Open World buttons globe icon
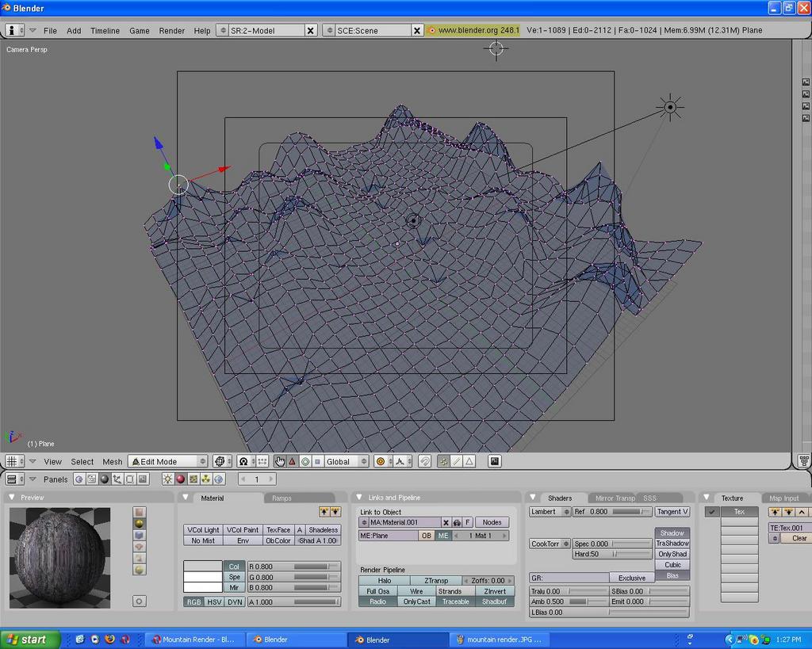The height and width of the screenshot is (649, 812). pos(219,479)
